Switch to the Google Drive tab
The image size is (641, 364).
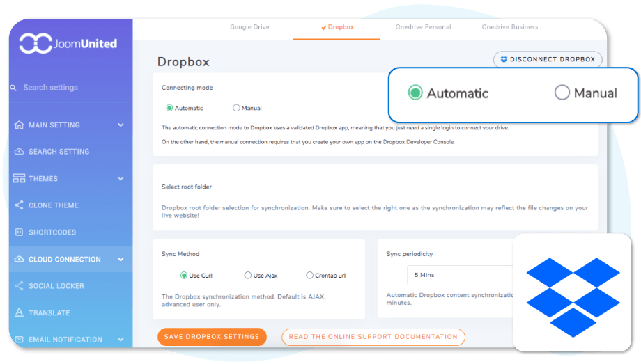(x=249, y=27)
